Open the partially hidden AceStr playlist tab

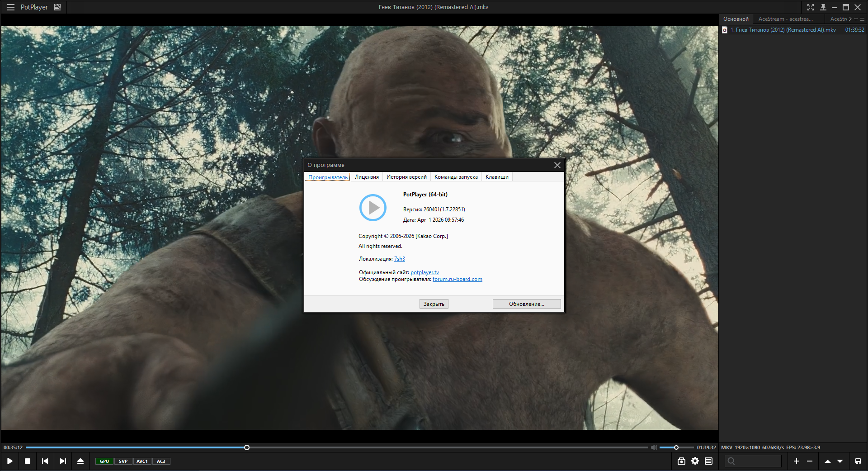tap(838, 19)
